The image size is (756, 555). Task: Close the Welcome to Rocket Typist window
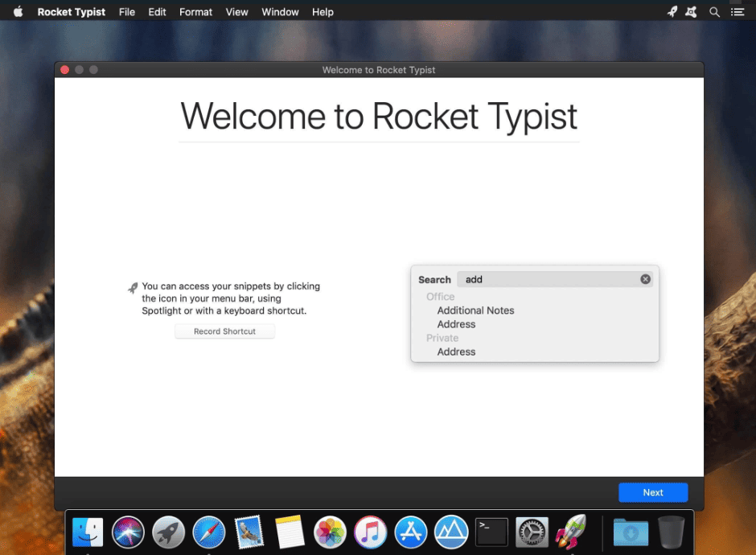click(64, 70)
